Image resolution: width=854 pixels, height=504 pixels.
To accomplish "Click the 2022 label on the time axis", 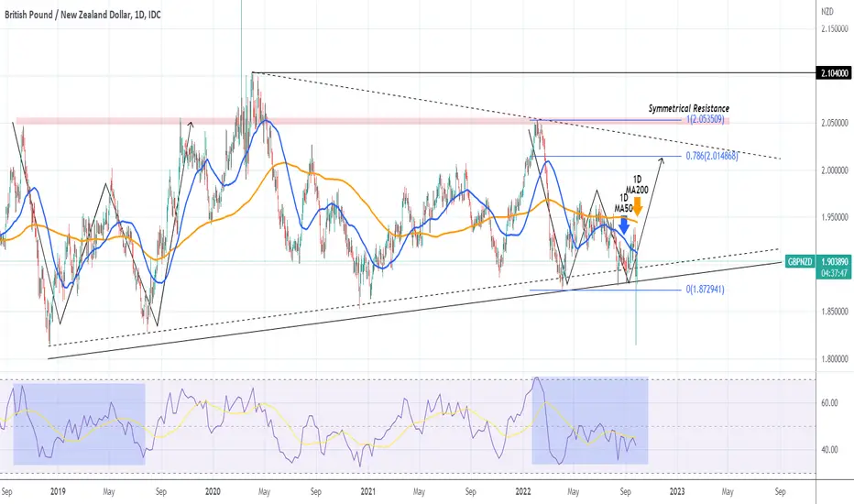I will point(523,491).
